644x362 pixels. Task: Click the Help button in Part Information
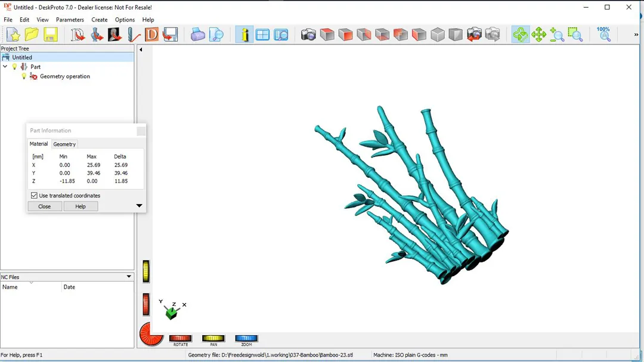(80, 206)
